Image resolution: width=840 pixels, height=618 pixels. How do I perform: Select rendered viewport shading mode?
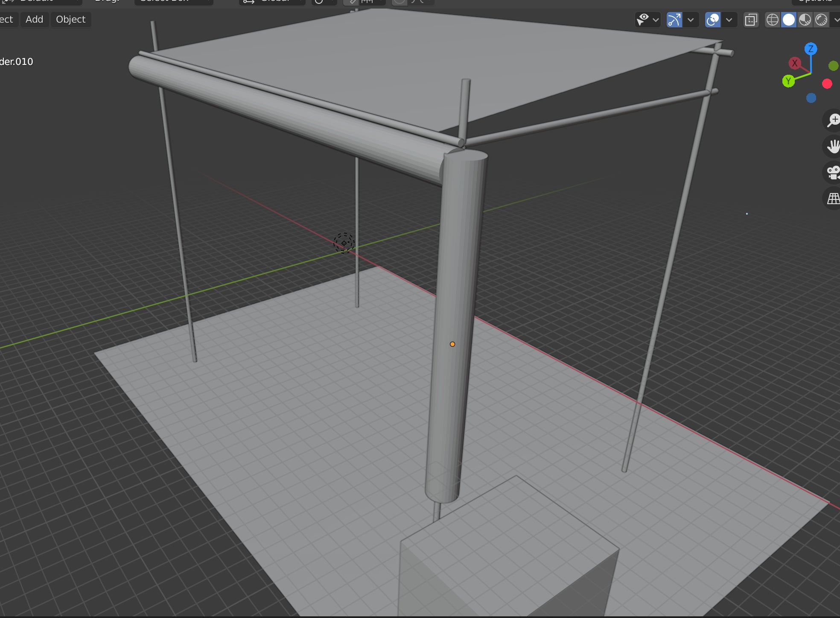tap(821, 20)
